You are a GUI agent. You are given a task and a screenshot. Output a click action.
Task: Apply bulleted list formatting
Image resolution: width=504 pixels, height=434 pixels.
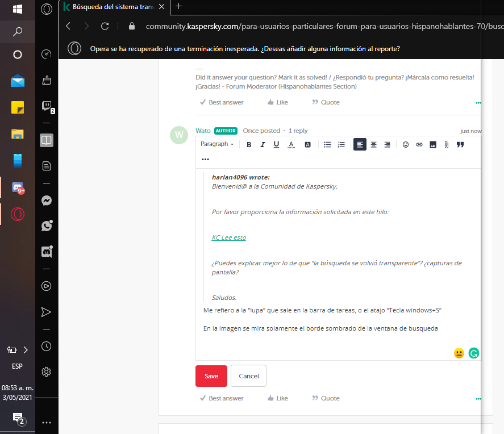[327, 144]
